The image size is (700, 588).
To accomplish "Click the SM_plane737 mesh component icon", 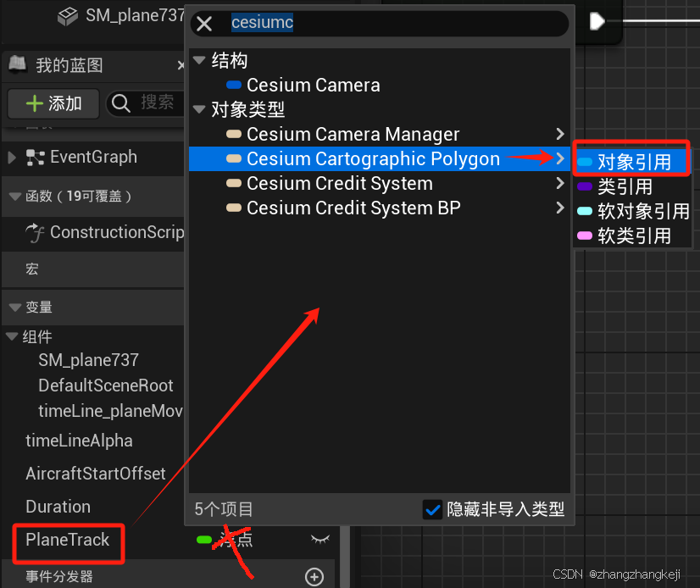I will tap(68, 16).
